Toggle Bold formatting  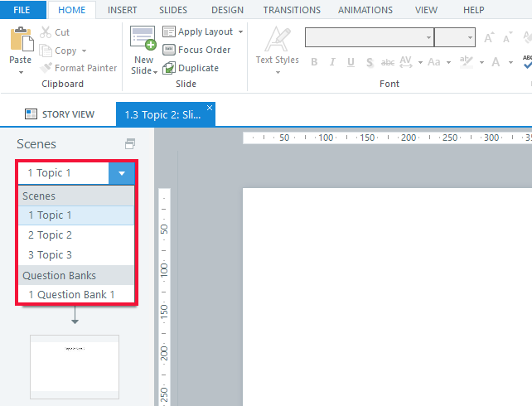pyautogui.click(x=314, y=62)
